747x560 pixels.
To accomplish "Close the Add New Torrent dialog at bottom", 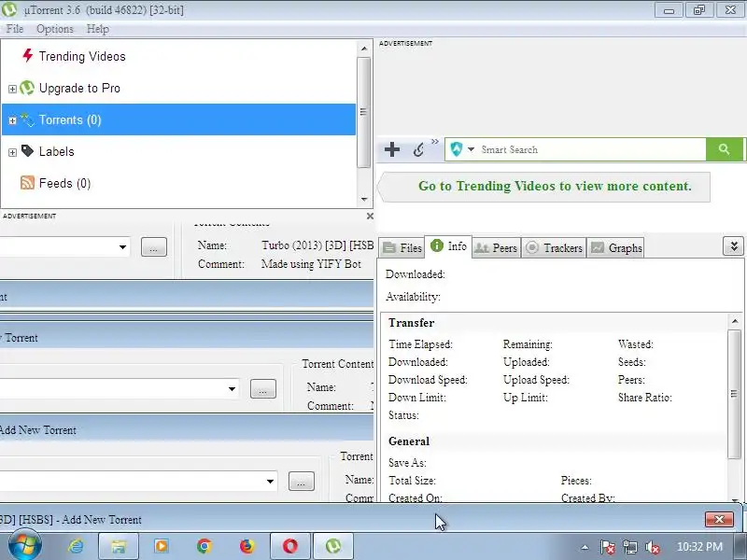I will pyautogui.click(x=719, y=519).
